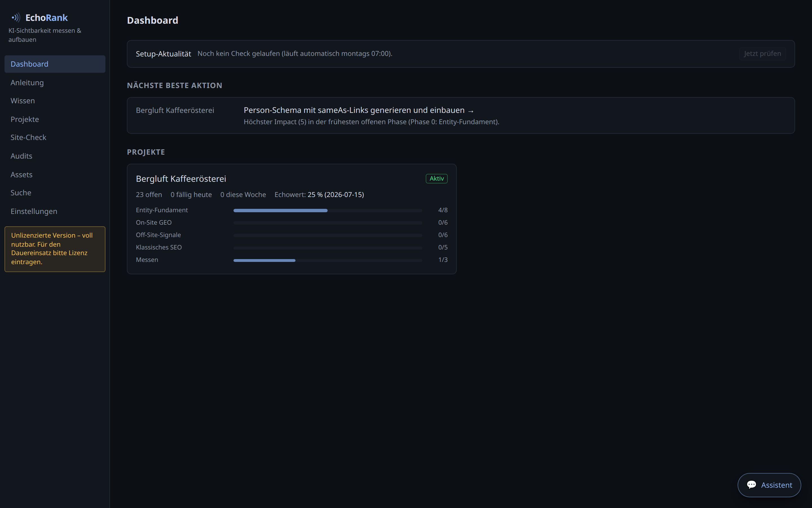Click the EchoRank sound-wave logo icon
The image size is (812, 508).
pyautogui.click(x=16, y=17)
